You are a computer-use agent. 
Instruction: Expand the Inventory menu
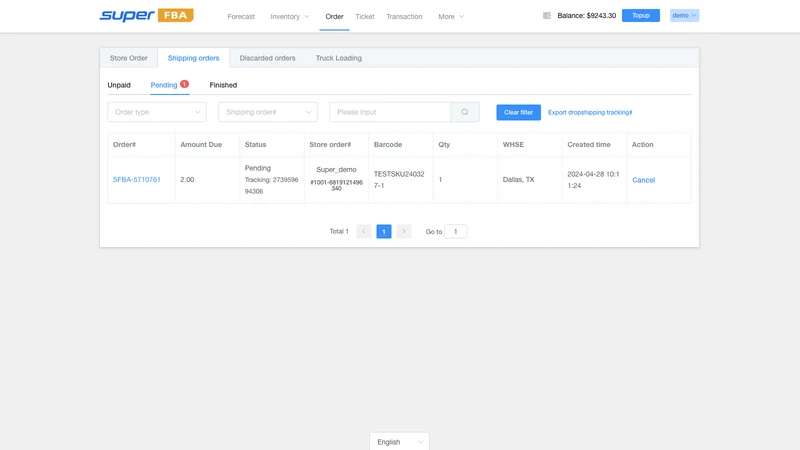289,16
